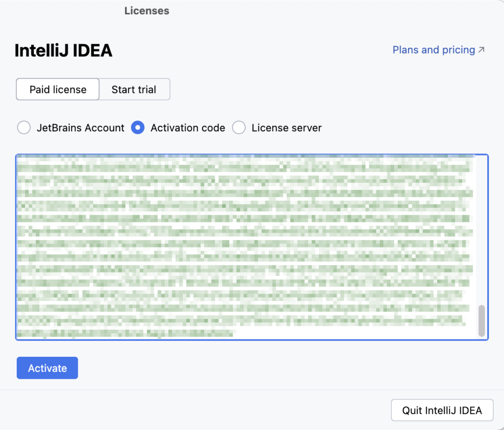Switch to the Start trial tab
The width and height of the screenshot is (504, 430).
pos(134,90)
